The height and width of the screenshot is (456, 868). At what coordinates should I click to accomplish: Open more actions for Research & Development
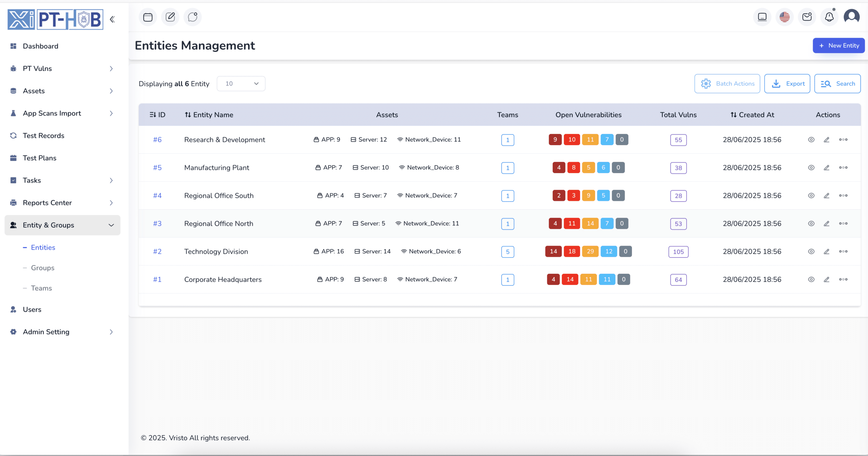click(843, 140)
